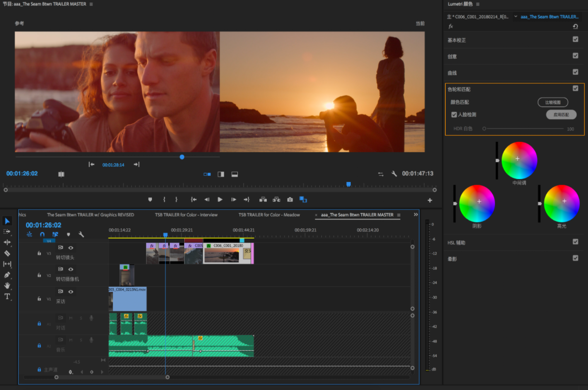Hide the V3 转切镜头 track with eye icon

71,248
